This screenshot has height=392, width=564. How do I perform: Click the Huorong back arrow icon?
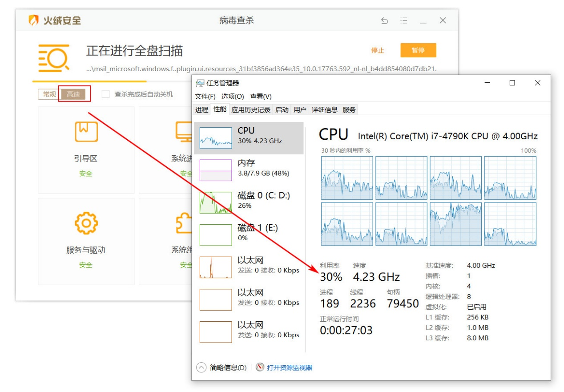point(384,20)
